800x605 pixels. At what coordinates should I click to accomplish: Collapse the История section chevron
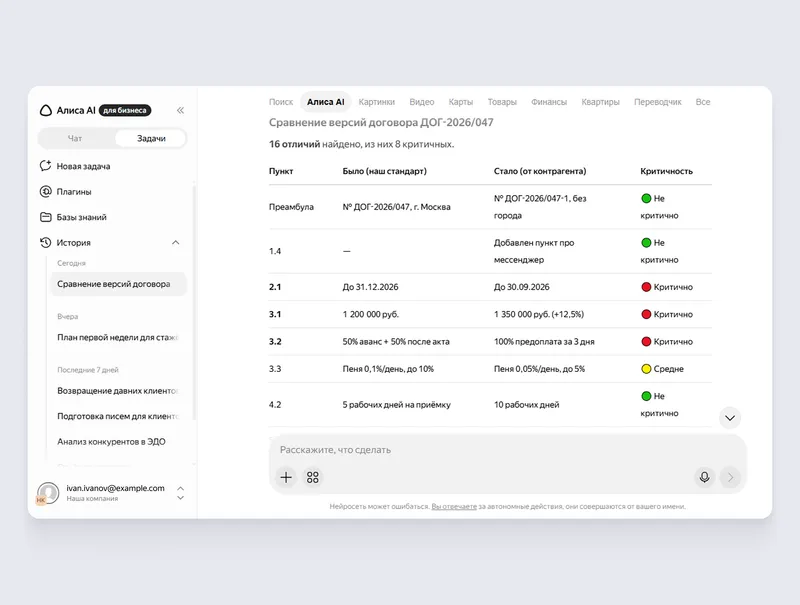point(176,242)
